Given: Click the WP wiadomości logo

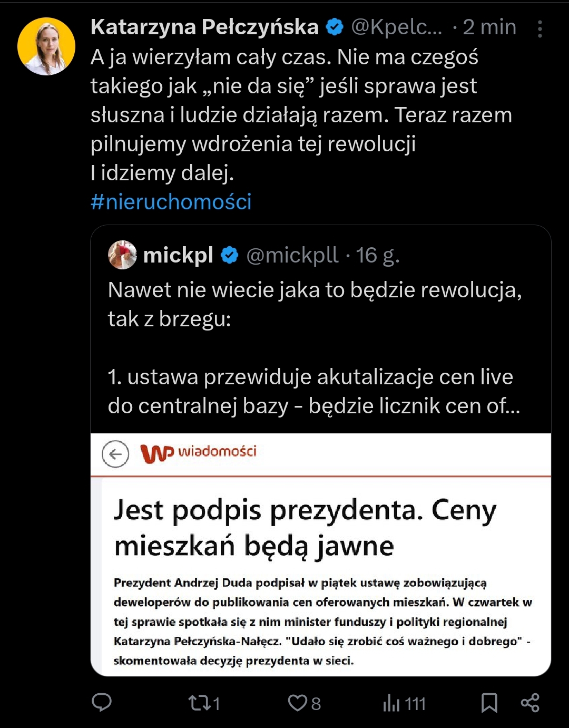Looking at the screenshot, I should tap(199, 453).
